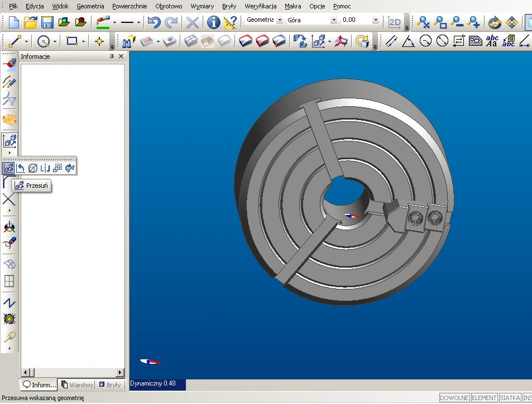Open the Bryły menu
The height and width of the screenshot is (404, 532).
(229, 6)
